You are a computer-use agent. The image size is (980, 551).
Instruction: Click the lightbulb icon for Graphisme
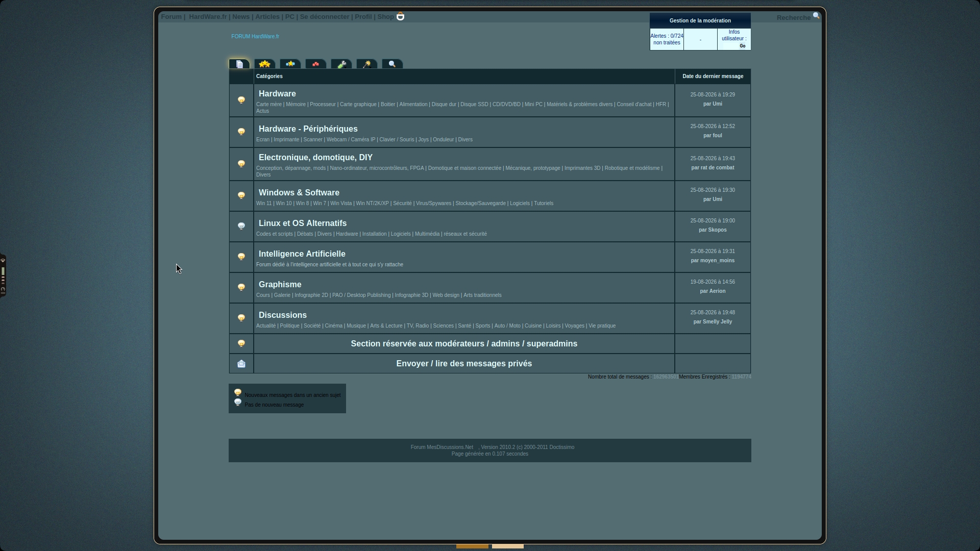(241, 287)
